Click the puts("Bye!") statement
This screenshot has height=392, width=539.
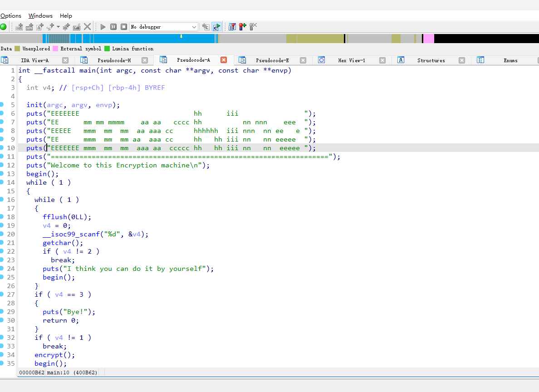click(x=69, y=312)
